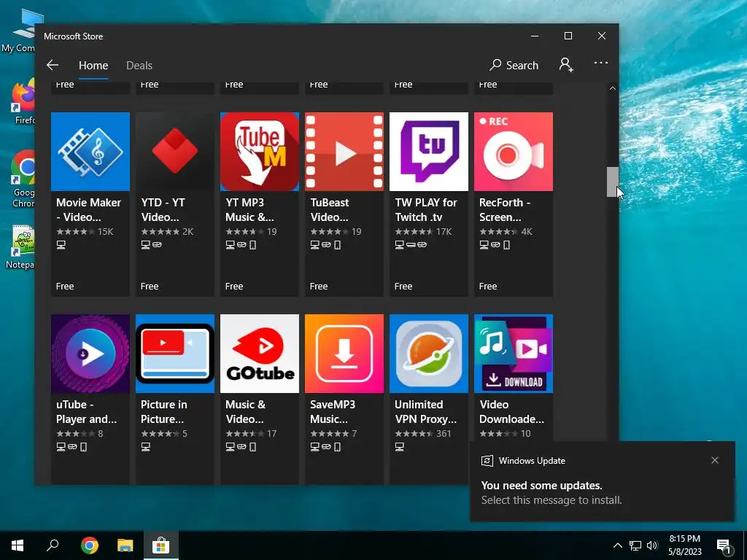The width and height of the screenshot is (747, 560).
Task: Open the uTube Player app icon
Action: [x=90, y=354]
